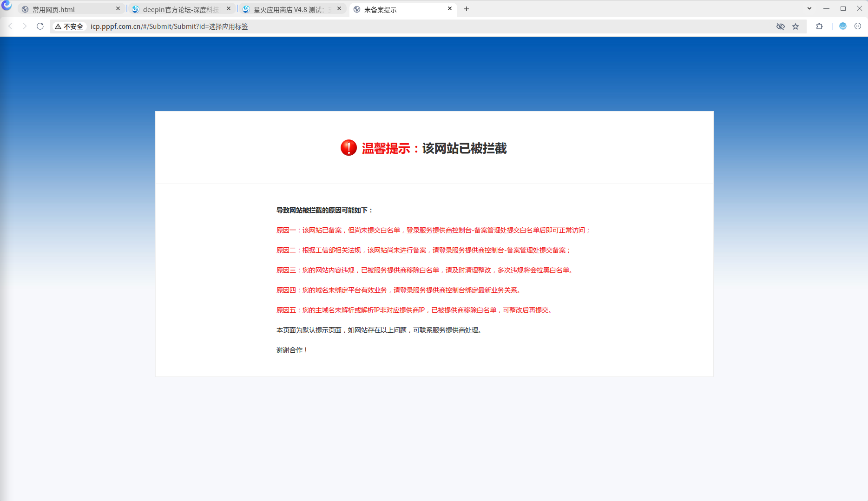This screenshot has width=868, height=501.
Task: Click the 原因三 line about 内容违规
Action: pos(425,270)
